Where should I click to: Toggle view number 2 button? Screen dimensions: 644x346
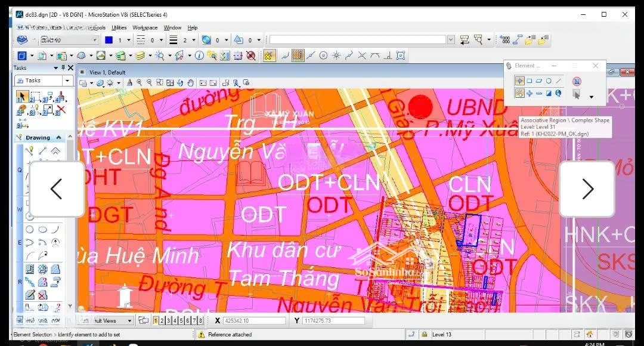(162, 321)
